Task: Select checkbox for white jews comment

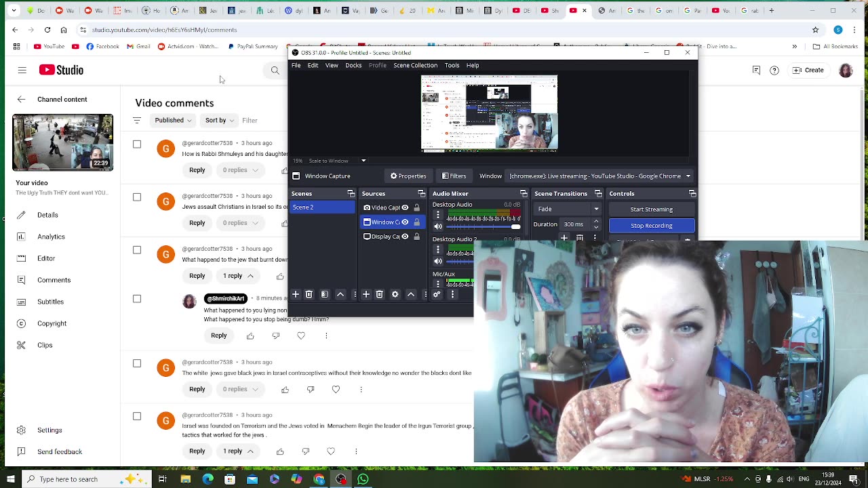Action: coord(137,364)
